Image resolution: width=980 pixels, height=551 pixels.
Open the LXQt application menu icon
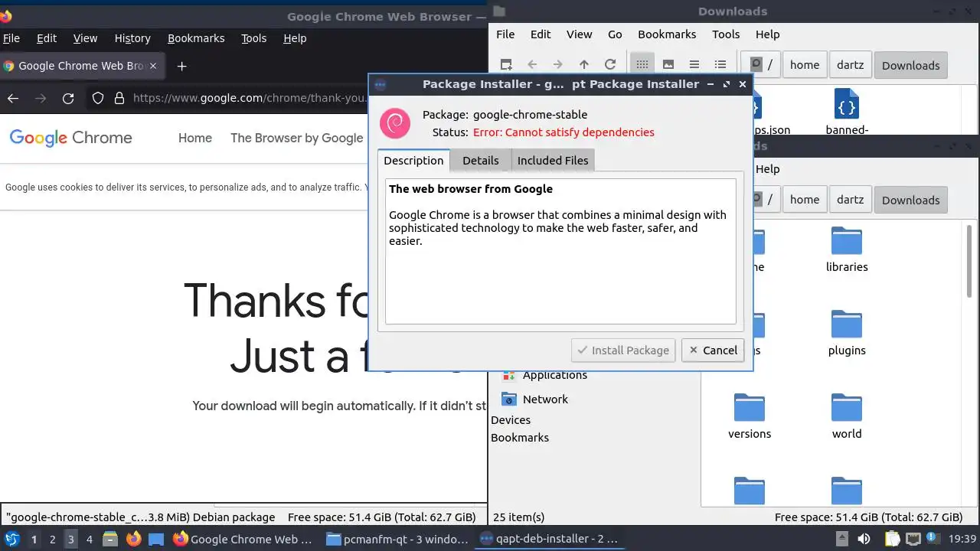coord(12,539)
